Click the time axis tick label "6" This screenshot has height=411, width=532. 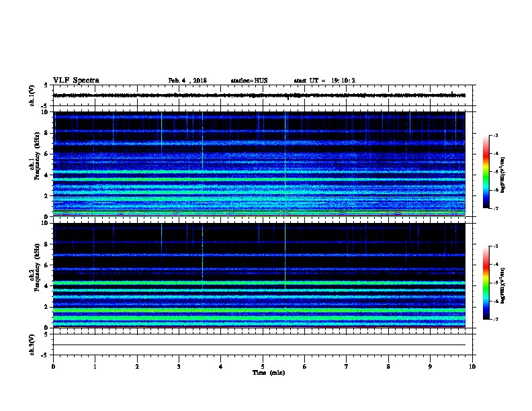coord(305,367)
